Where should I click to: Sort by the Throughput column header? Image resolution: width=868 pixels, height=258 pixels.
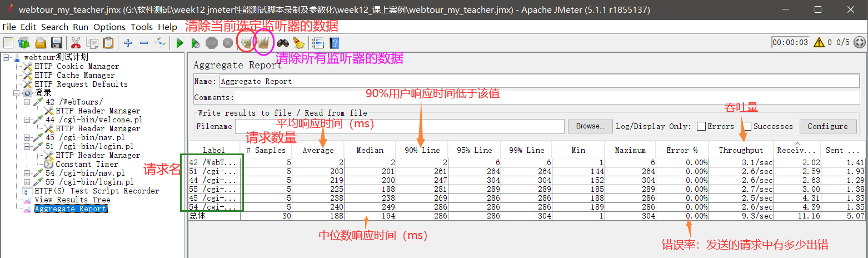741,150
